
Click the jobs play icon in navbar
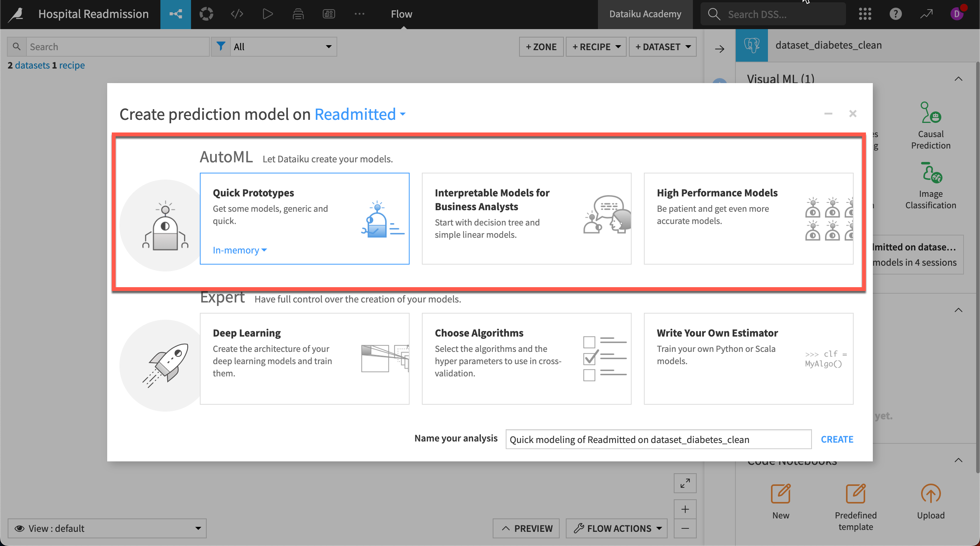[268, 14]
